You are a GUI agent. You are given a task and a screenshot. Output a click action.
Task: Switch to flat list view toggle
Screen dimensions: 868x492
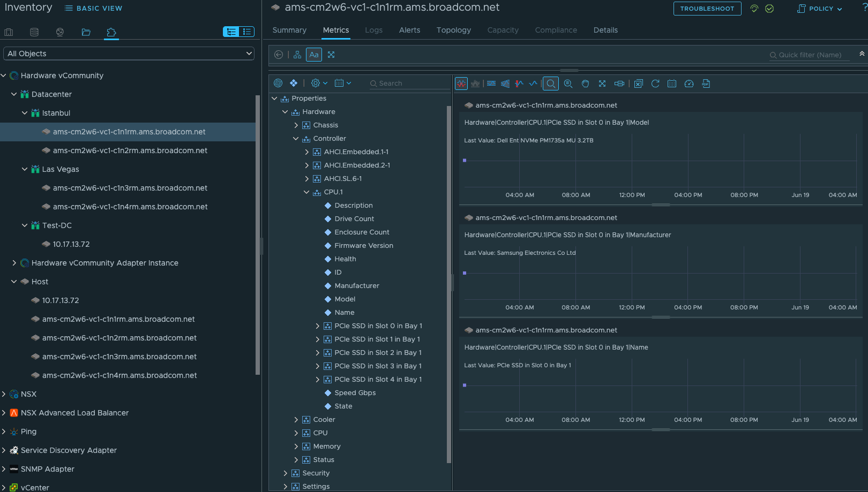(x=246, y=32)
